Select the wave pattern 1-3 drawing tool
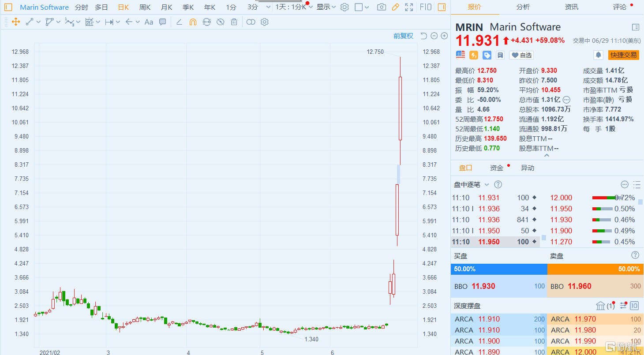 pos(69,22)
